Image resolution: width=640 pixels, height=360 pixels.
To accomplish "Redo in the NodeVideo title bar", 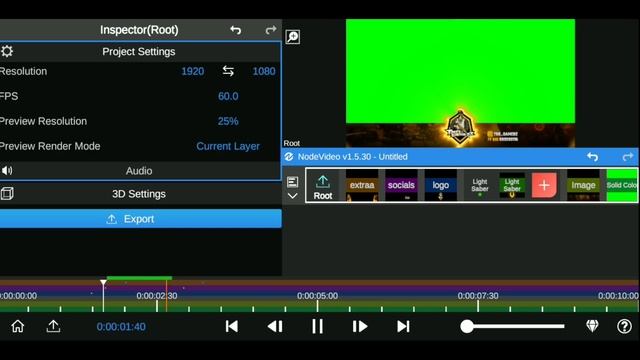I will [x=628, y=157].
